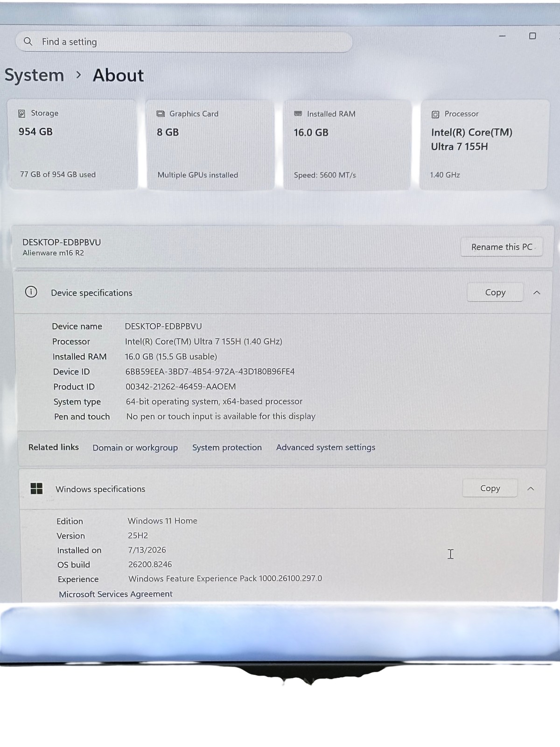
Task: Click the Windows 11 Home edition value
Action: click(162, 521)
